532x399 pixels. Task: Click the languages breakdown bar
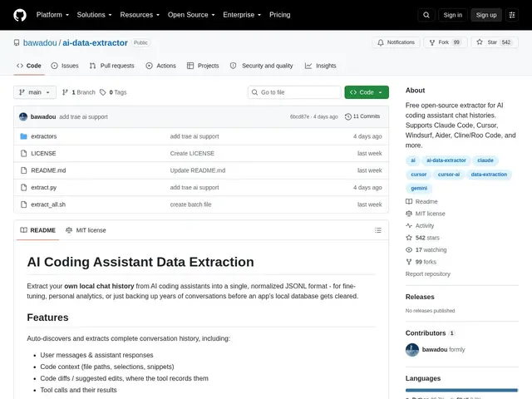(x=462, y=390)
